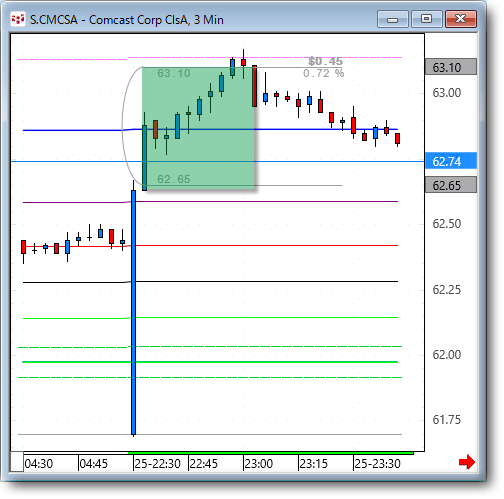Click the $0.45 measurement value text
Viewport: 504px width, 499px height.
[x=326, y=61]
